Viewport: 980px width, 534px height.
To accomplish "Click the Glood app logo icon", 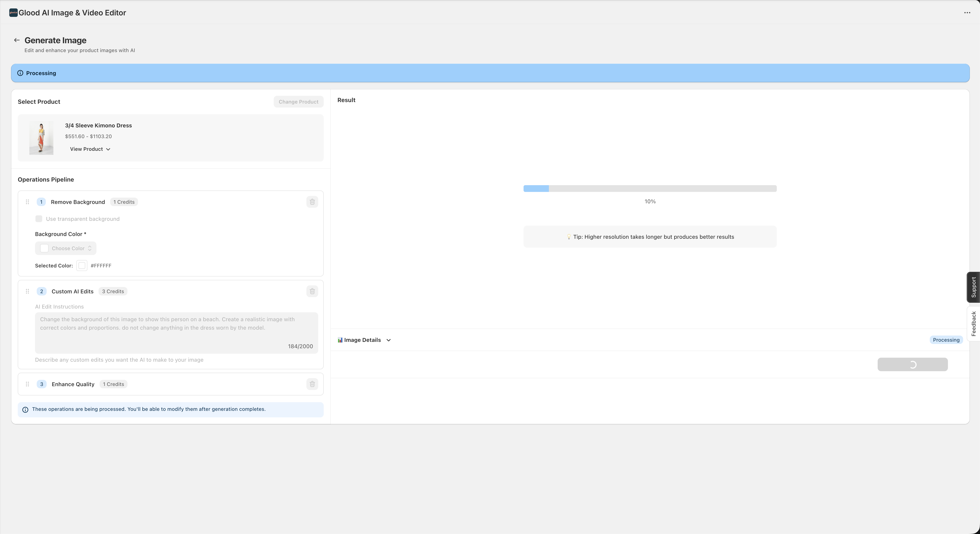I will click(13, 13).
